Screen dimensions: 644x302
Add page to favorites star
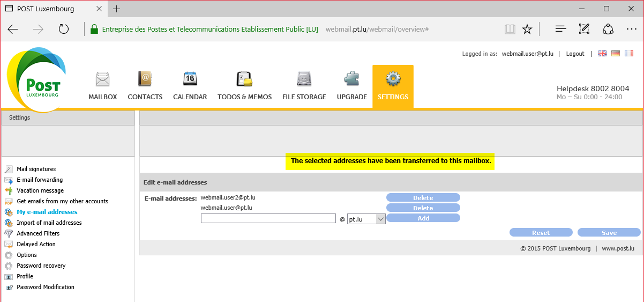pyautogui.click(x=527, y=29)
